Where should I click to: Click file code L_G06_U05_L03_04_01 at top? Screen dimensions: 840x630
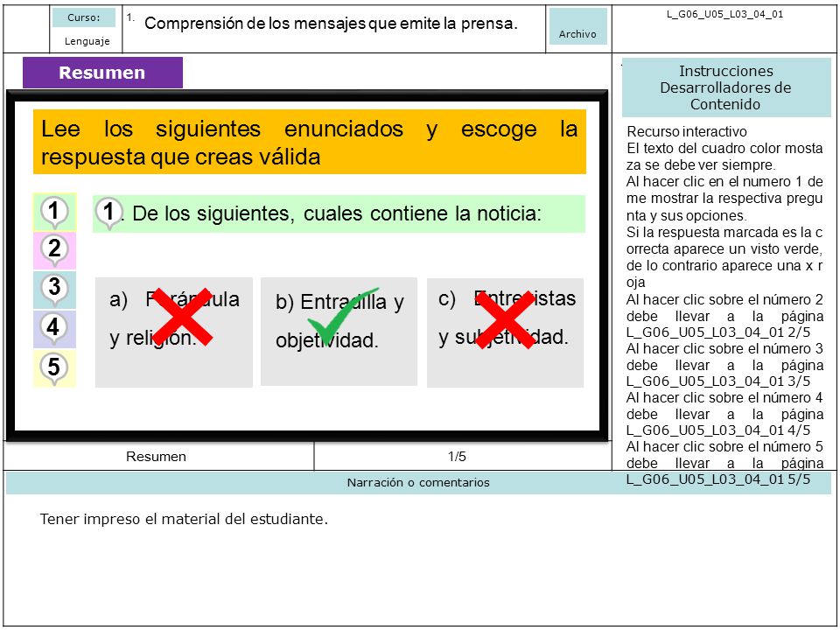(x=724, y=15)
